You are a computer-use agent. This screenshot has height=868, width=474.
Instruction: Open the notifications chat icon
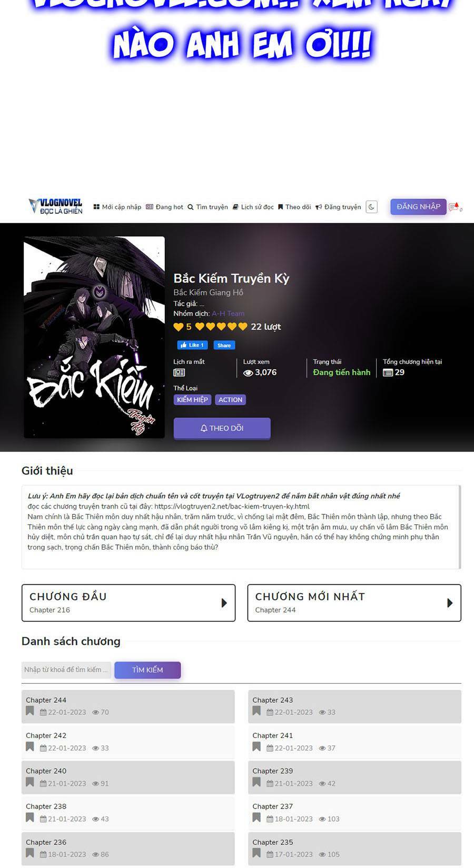455,207
